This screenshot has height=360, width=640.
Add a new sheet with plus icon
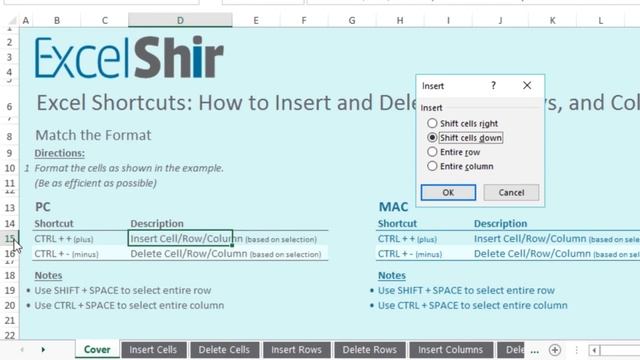coord(555,350)
